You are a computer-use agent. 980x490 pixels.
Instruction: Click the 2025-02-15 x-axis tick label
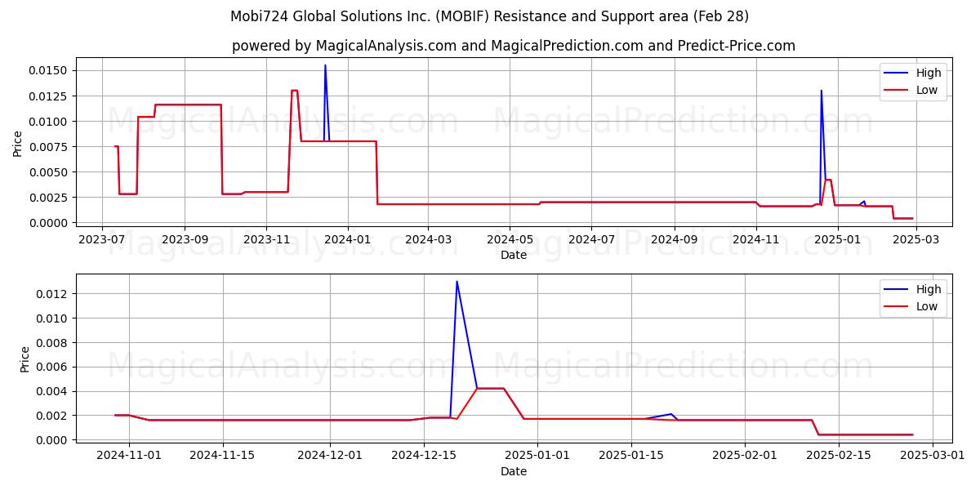[x=838, y=456]
